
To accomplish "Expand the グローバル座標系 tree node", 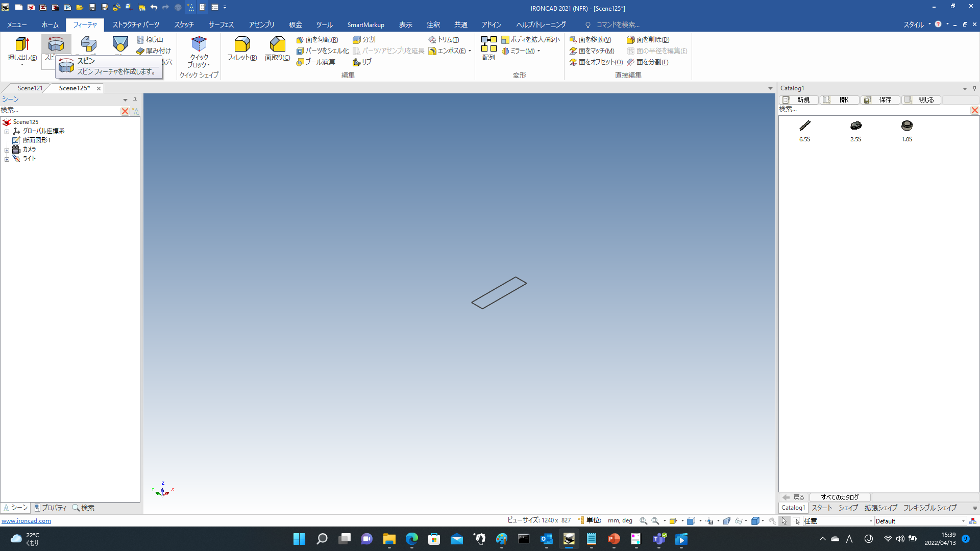I will (7, 131).
